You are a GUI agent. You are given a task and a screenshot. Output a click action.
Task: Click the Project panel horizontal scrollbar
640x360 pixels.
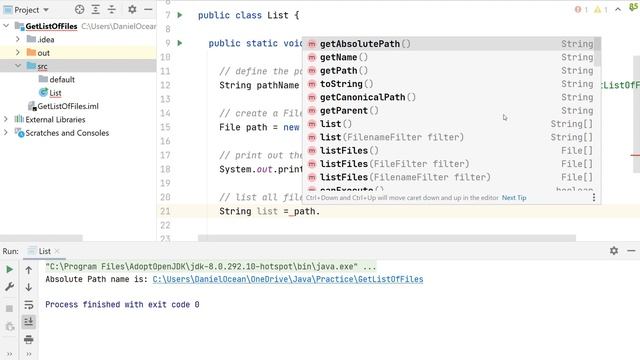(x=41, y=238)
